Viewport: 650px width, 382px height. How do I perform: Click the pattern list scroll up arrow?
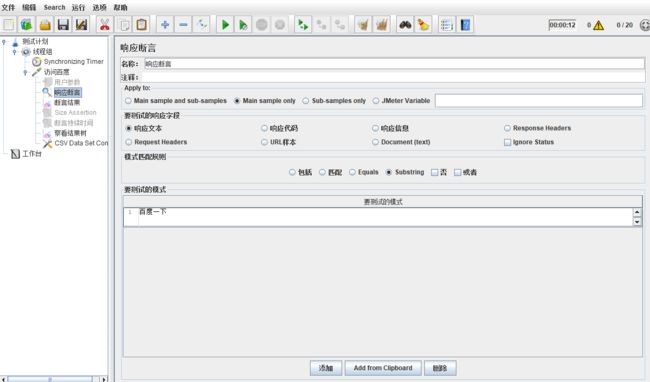tap(637, 212)
